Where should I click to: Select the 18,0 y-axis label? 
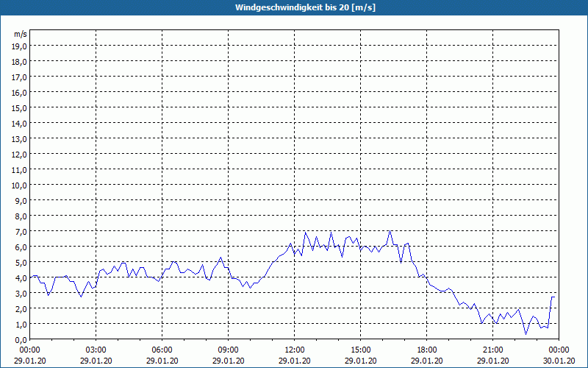coord(21,62)
